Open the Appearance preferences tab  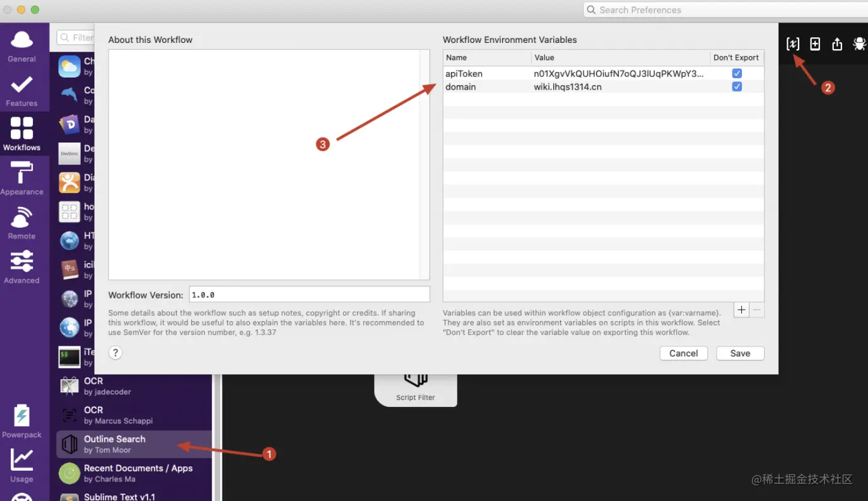pos(21,179)
